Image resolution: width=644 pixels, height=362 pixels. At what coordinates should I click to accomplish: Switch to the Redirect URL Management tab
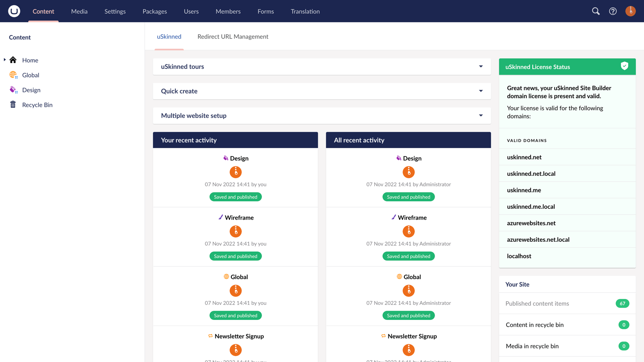pos(233,37)
